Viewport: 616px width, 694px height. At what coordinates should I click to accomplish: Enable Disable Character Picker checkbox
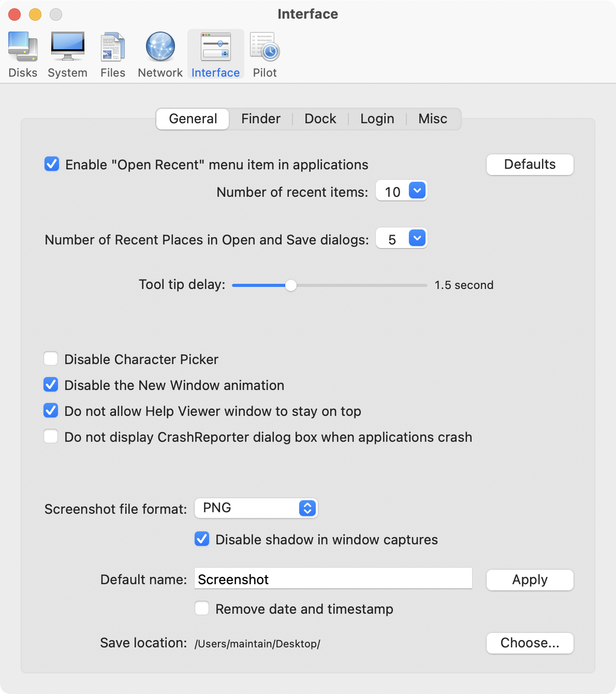click(51, 359)
